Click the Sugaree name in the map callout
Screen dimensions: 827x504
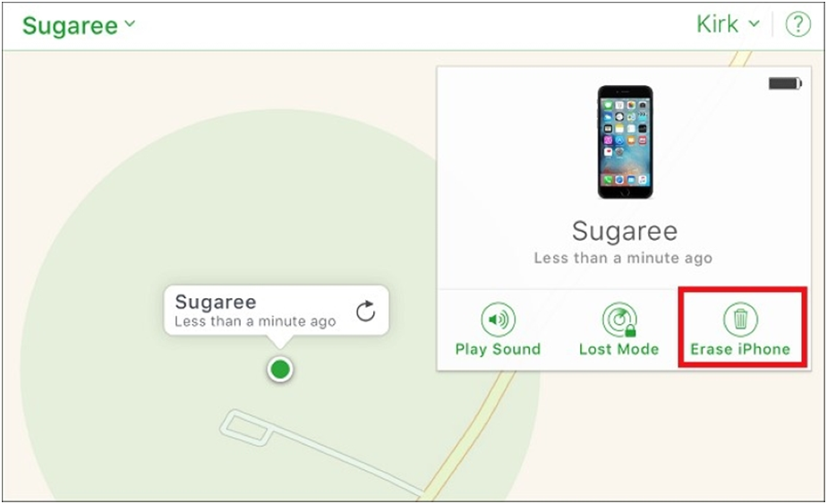point(215,303)
